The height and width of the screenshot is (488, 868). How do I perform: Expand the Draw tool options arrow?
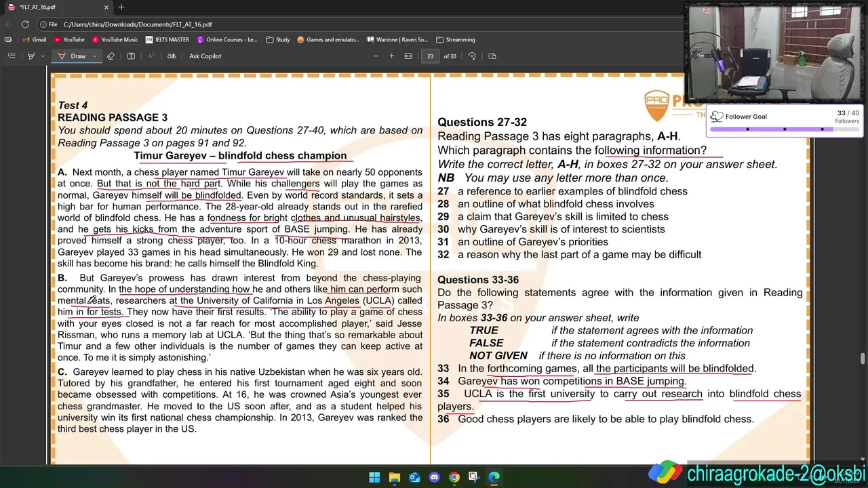coord(94,56)
